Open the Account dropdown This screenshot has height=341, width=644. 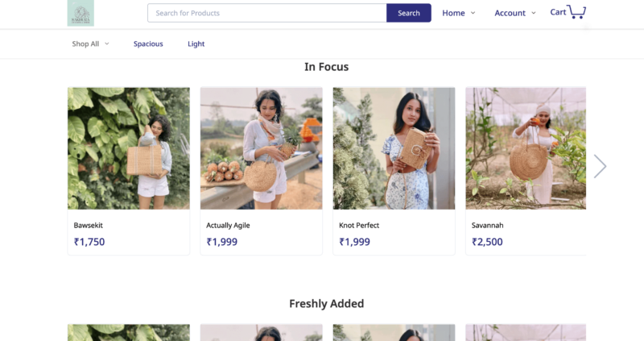pyautogui.click(x=515, y=13)
